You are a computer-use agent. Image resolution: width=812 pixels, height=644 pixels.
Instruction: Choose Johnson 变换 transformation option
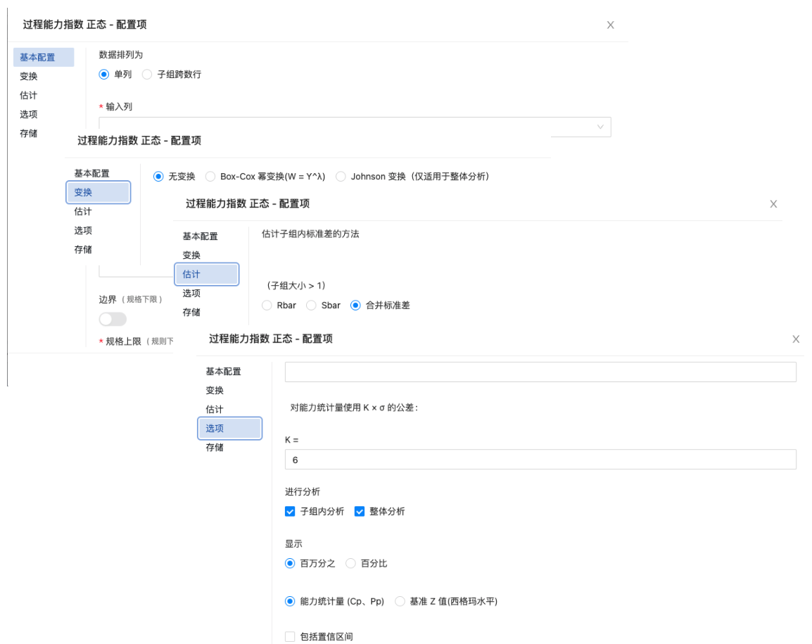tap(341, 177)
